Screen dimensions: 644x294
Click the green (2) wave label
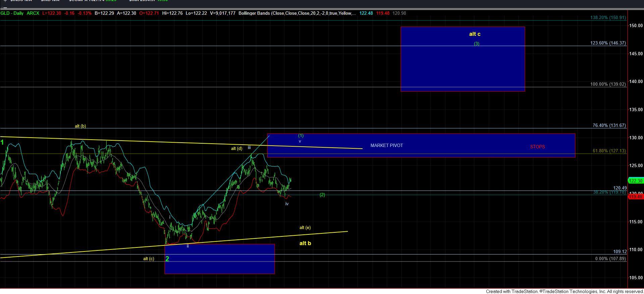click(322, 195)
